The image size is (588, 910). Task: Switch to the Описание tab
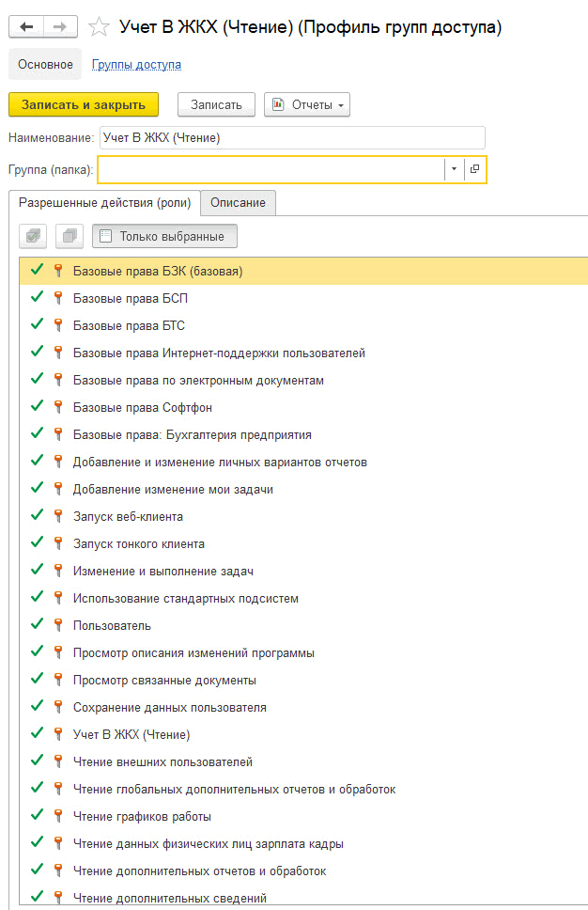(x=238, y=202)
